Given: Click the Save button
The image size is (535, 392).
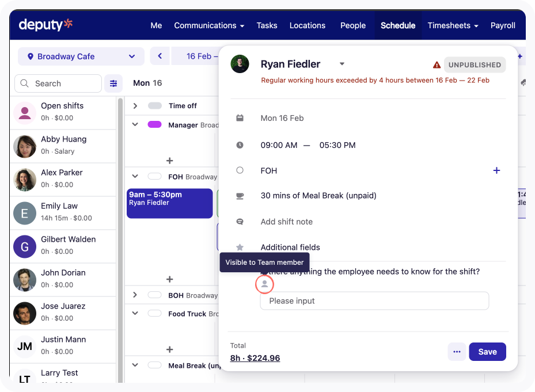Looking at the screenshot, I should pyautogui.click(x=487, y=352).
